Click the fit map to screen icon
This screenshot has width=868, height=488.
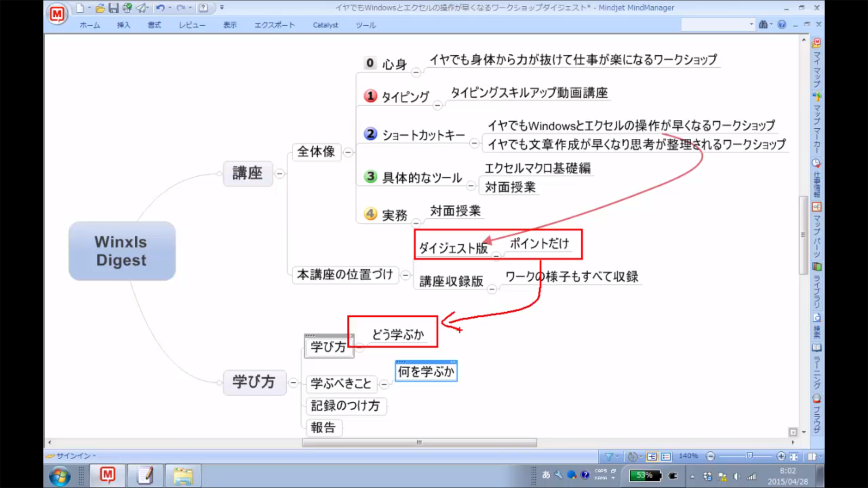(x=793, y=456)
